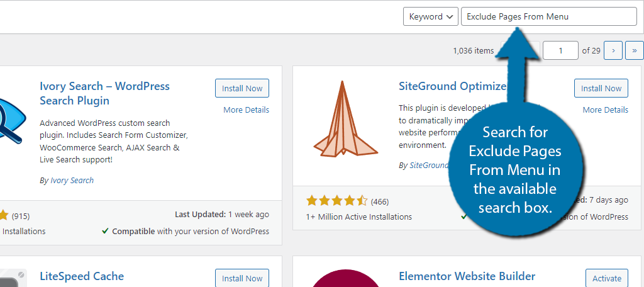Open the Ivory Search author link
This screenshot has height=287, width=644.
click(72, 180)
